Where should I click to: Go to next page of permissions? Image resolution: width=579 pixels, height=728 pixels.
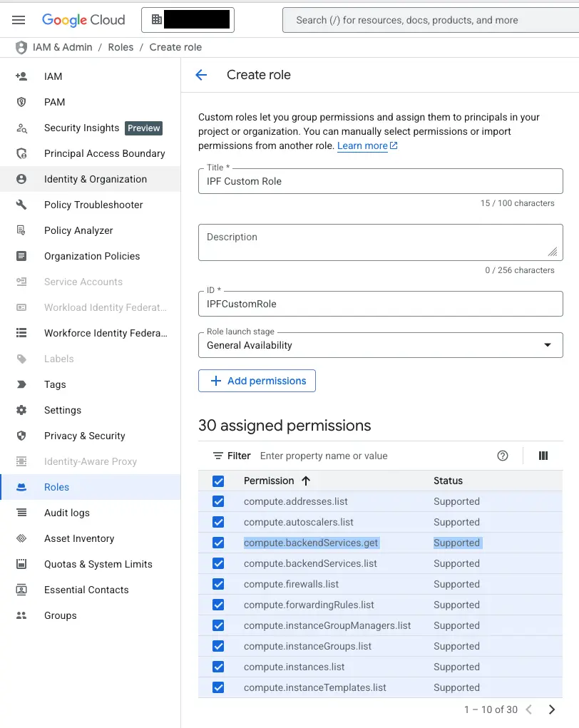551,709
